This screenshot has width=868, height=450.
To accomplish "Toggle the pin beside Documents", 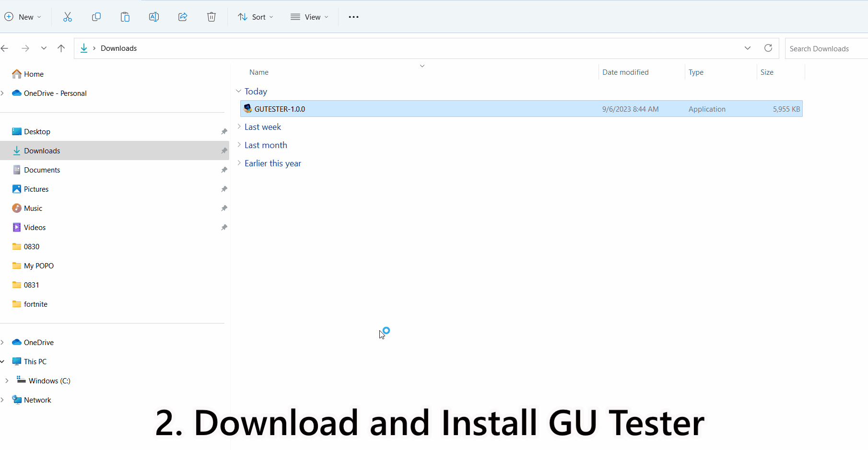I will (x=224, y=170).
